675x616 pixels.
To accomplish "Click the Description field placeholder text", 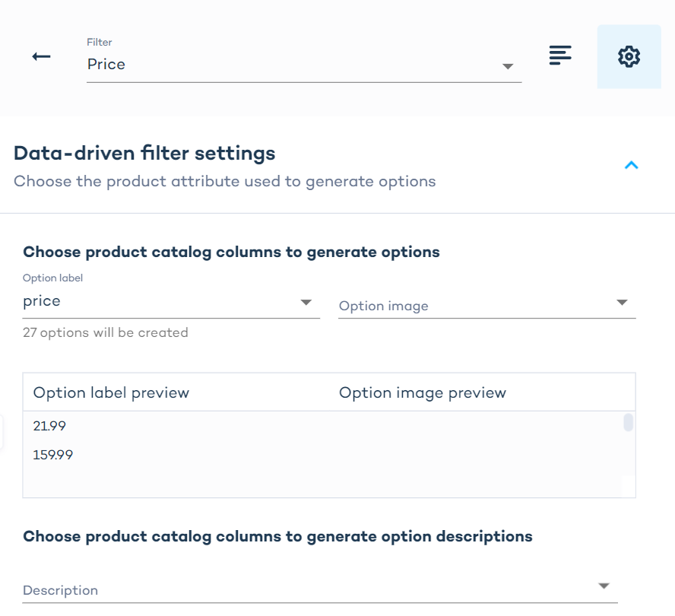I will click(x=61, y=590).
